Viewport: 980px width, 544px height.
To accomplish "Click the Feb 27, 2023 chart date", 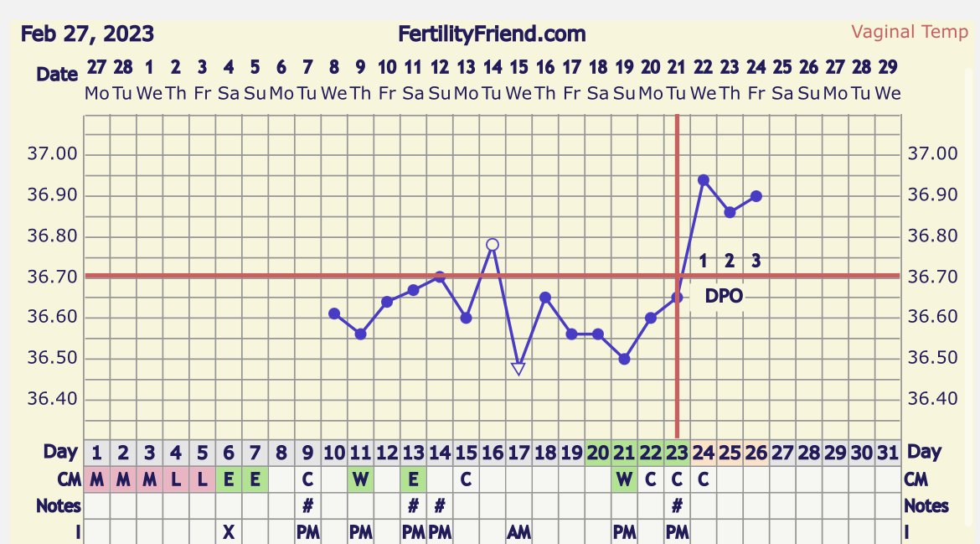I will (x=87, y=34).
